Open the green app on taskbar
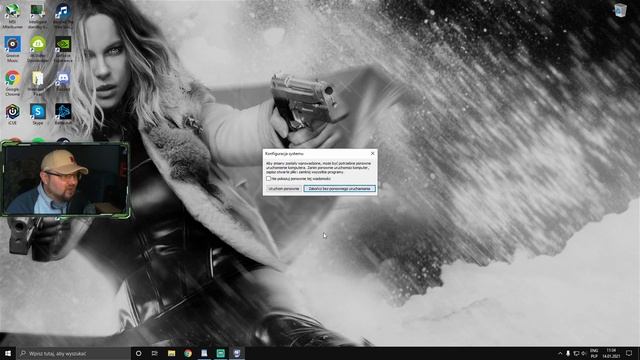The height and width of the screenshot is (360, 640). 220,353
